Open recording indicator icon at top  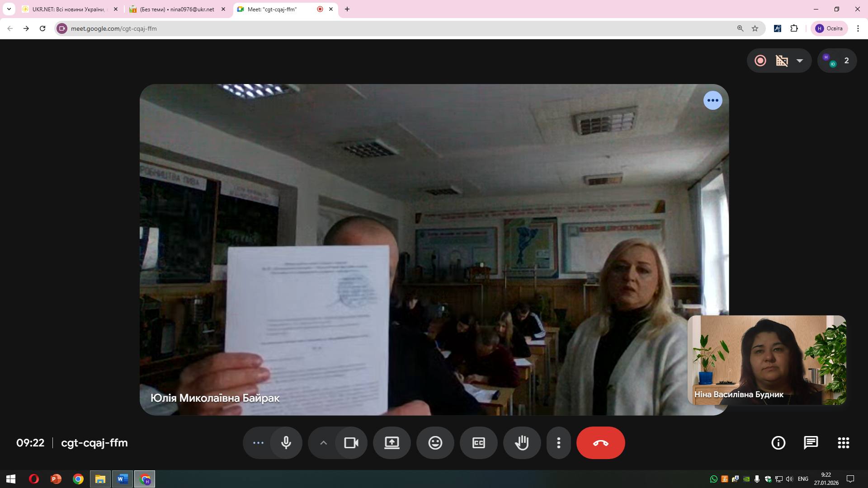pos(760,61)
